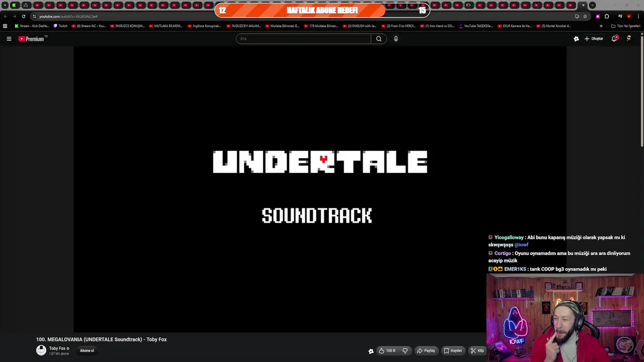Switch to the multicolor ring icon tab
This screenshot has height=362, width=644.
(x=469, y=5)
